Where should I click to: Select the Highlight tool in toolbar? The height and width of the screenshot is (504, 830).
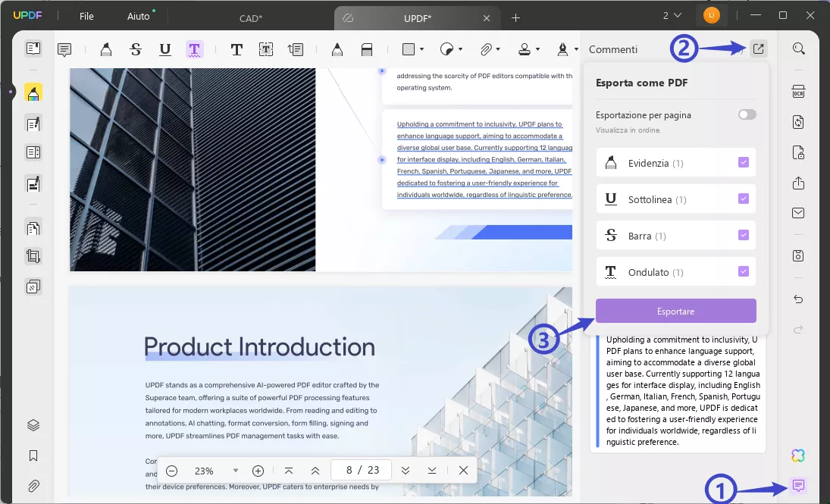[x=106, y=50]
